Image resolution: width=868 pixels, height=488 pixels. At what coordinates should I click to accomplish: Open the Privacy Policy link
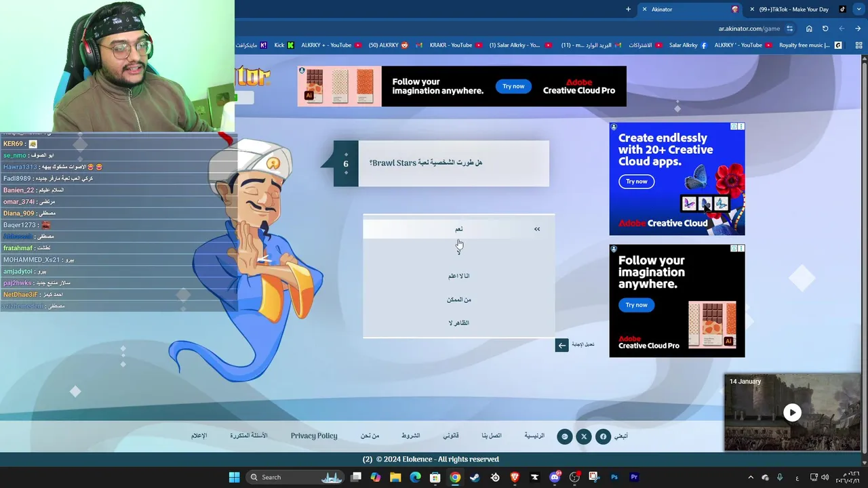point(314,436)
